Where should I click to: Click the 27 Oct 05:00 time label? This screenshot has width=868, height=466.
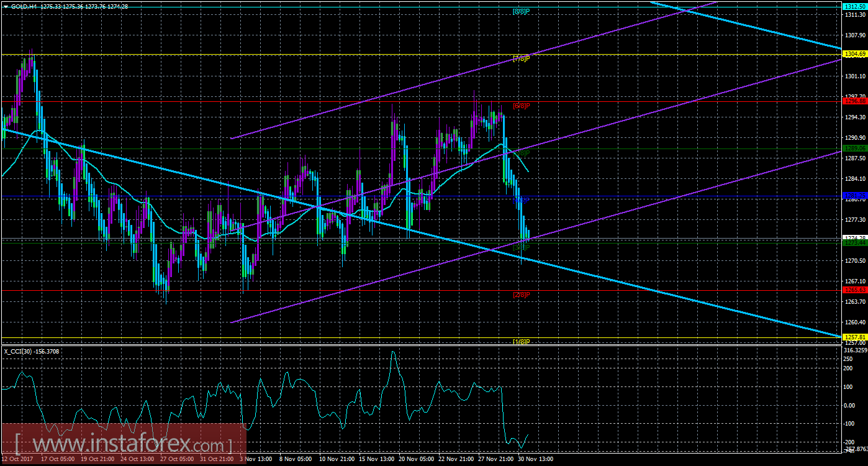pyautogui.click(x=176, y=460)
